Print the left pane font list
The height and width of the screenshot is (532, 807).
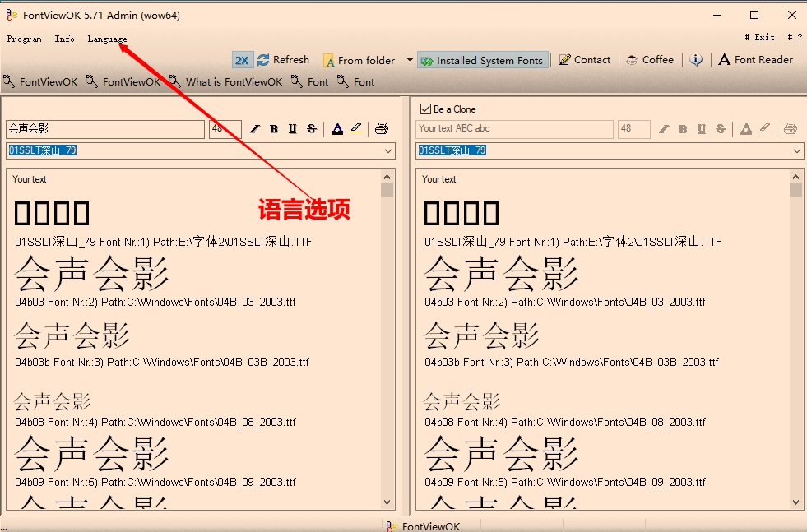382,128
